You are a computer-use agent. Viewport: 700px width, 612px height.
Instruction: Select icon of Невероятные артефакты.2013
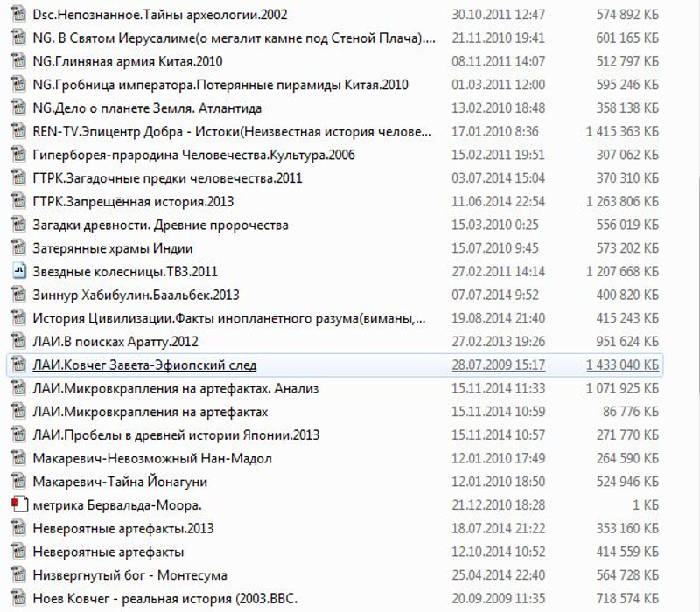pyautogui.click(x=18, y=528)
